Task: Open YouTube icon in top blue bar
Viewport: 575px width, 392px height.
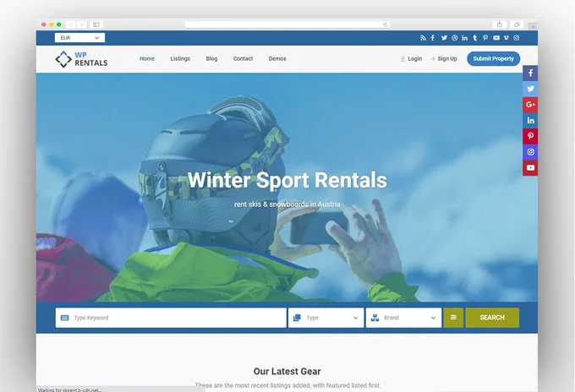Action: point(496,38)
